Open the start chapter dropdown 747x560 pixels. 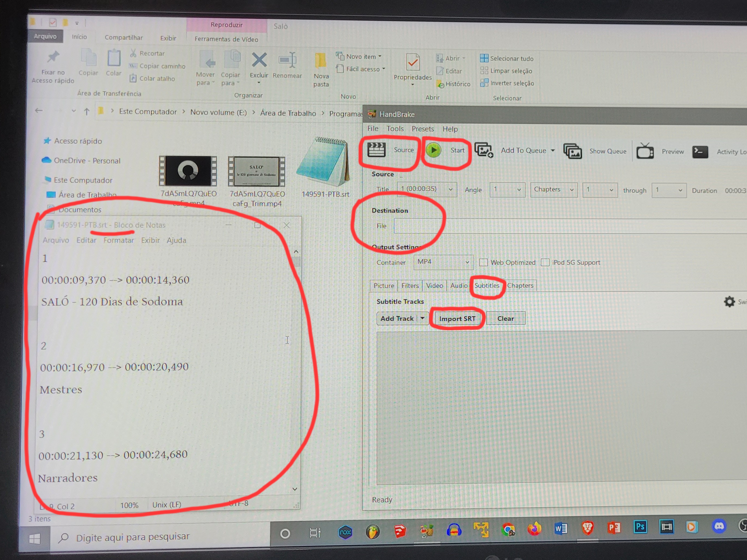pos(600,190)
